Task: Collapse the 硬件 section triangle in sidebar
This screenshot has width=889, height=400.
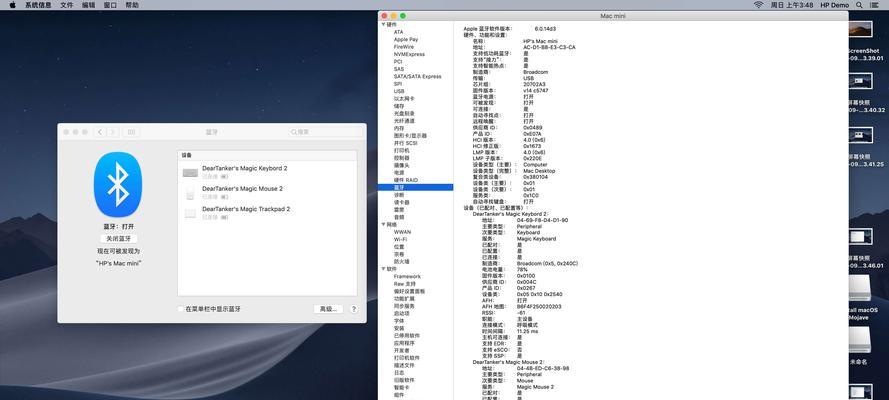Action: [x=383, y=25]
